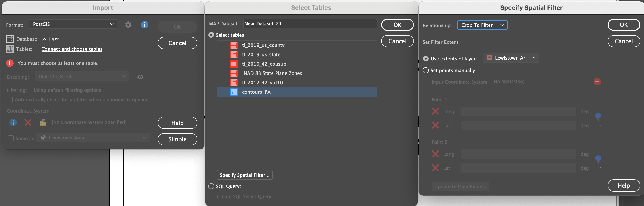The image size is (644, 206).
Task: Choose the Select tables radio button
Action: 211,35
